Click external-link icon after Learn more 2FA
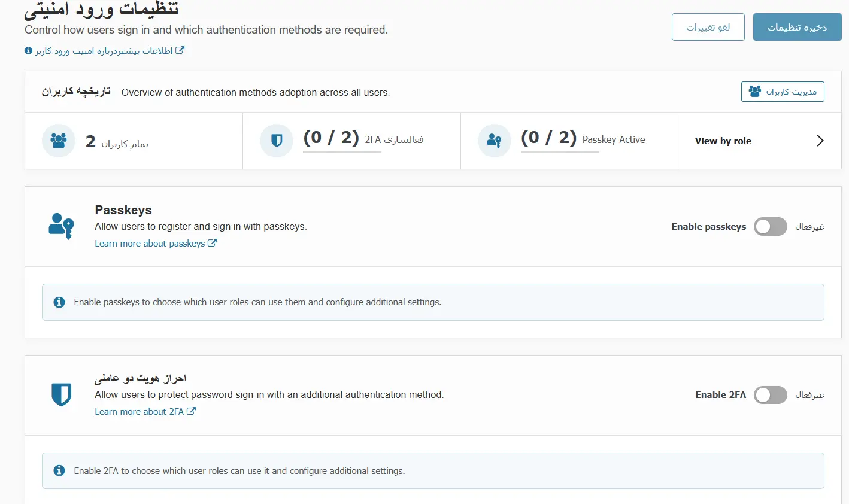Image resolution: width=849 pixels, height=504 pixels. pyautogui.click(x=191, y=411)
